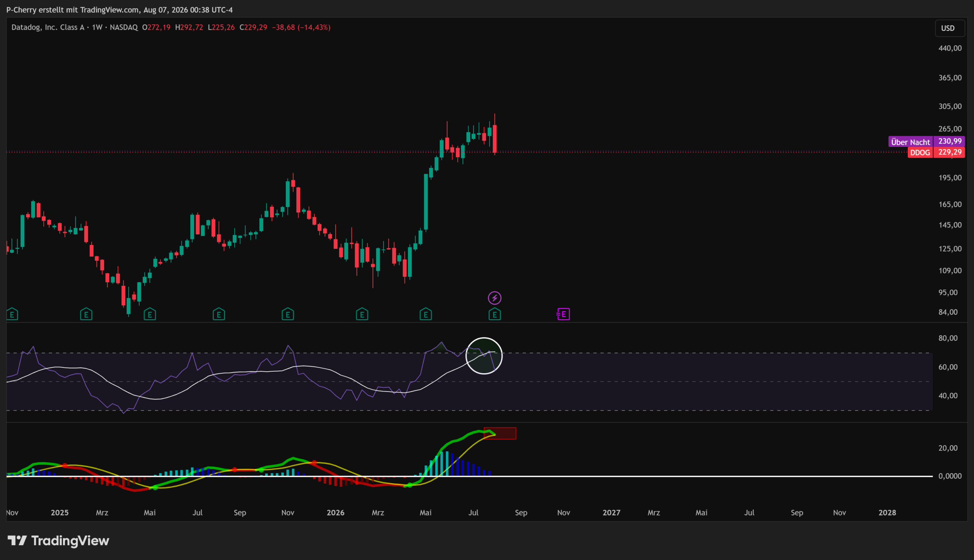This screenshot has width=974, height=560.
Task: Open the earnings marker near February 2025
Action: [86, 314]
